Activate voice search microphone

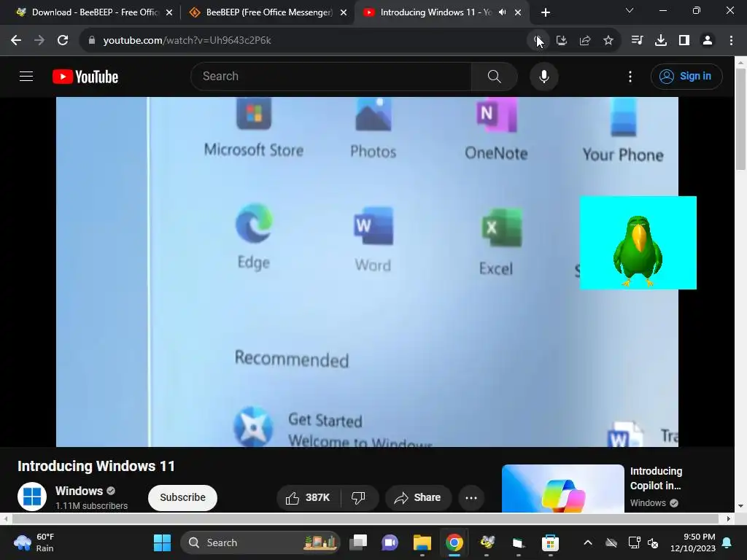click(x=543, y=76)
